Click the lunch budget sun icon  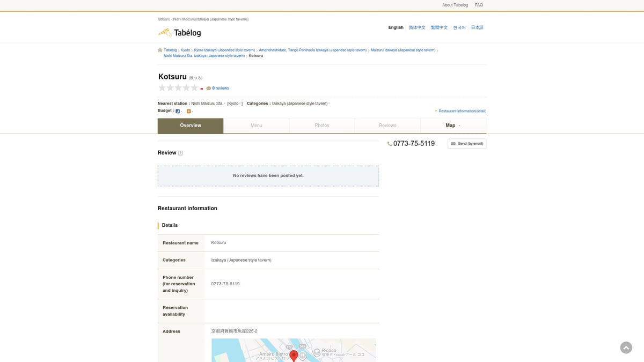[x=189, y=111]
